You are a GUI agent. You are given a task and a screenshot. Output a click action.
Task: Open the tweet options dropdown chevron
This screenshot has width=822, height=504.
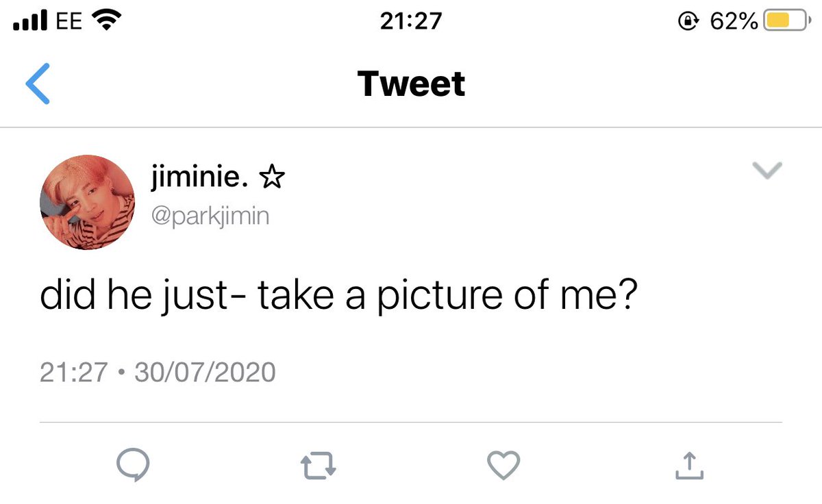pyautogui.click(x=767, y=171)
